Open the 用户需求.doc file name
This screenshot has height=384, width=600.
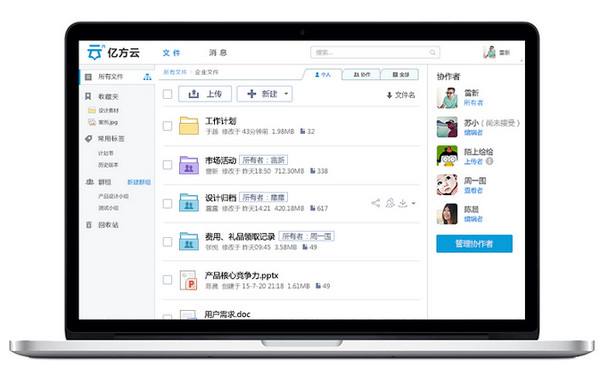227,314
